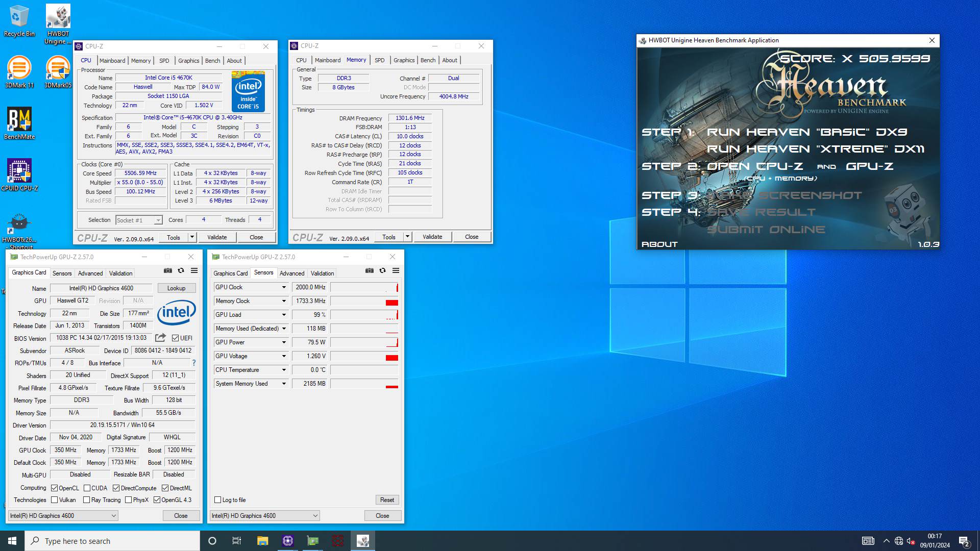Click the Intel Core i5 badge in CPU-Z
This screenshot has height=551, width=980.
pos(248,91)
